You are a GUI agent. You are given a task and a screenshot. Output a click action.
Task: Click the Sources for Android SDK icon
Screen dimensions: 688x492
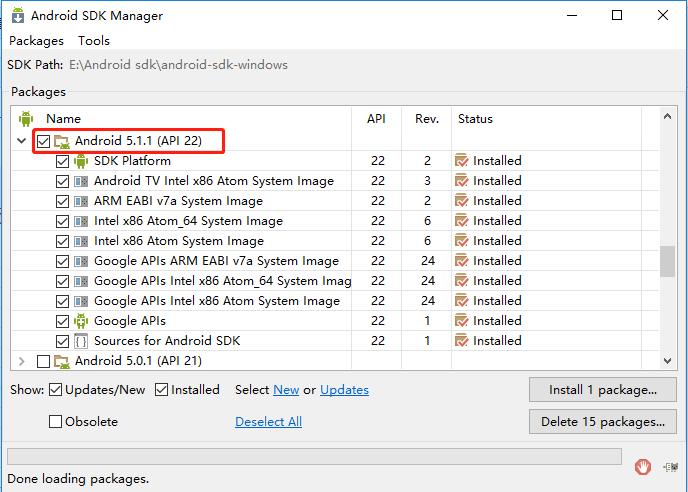[81, 341]
